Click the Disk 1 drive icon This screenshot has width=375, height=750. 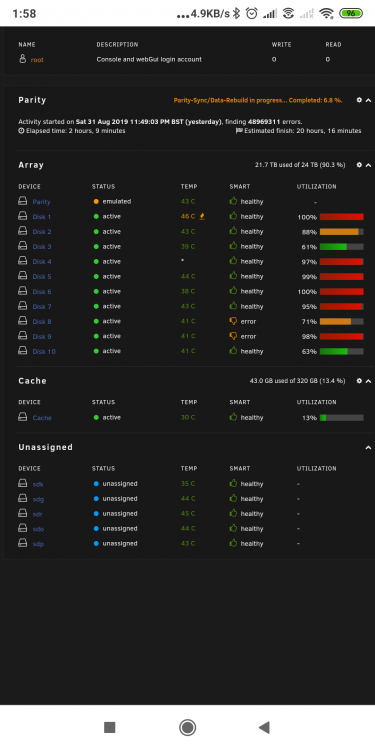[x=22, y=216]
